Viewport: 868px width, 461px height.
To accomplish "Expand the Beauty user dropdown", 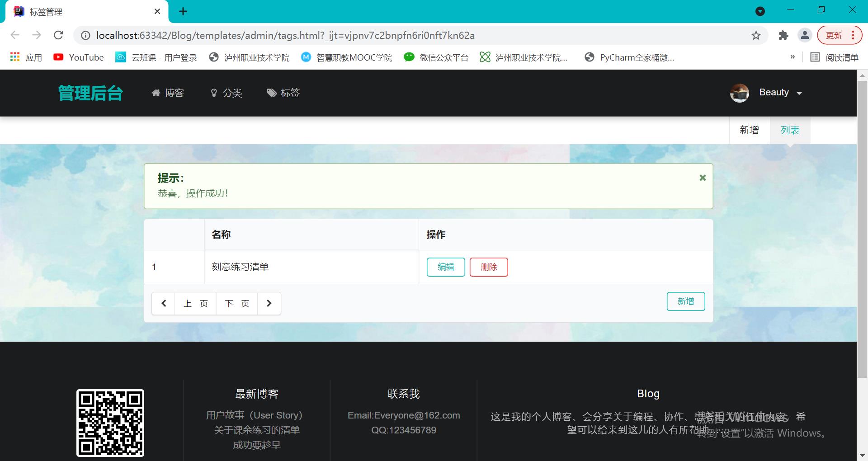I will click(x=799, y=93).
